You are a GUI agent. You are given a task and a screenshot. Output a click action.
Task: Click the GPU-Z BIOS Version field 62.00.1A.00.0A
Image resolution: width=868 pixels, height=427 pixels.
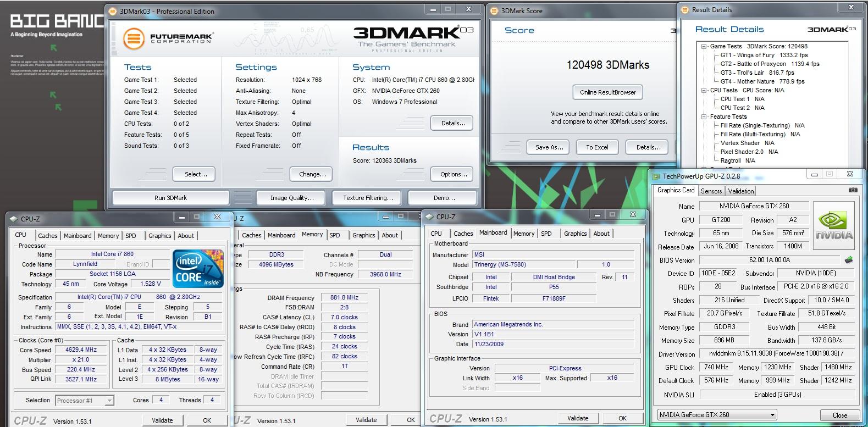[769, 260]
